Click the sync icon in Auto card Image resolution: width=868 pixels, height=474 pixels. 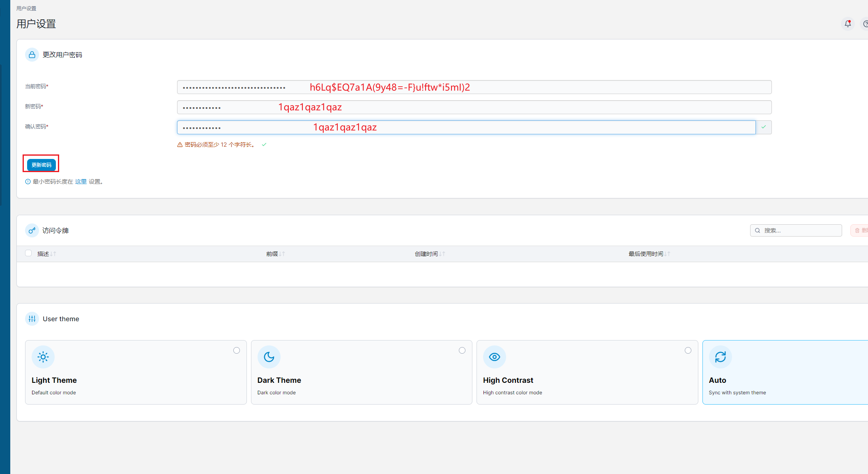point(721,357)
